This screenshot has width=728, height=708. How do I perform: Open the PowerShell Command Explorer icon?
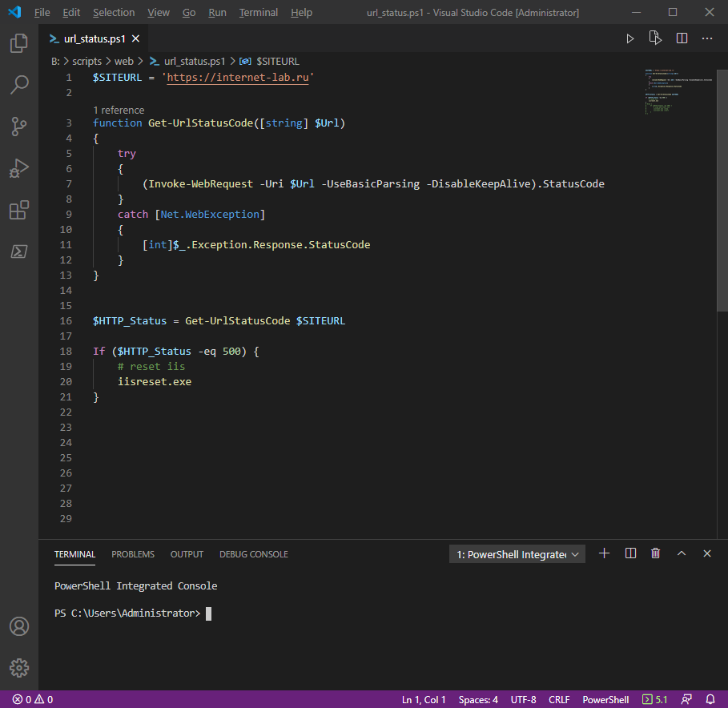[x=19, y=251]
